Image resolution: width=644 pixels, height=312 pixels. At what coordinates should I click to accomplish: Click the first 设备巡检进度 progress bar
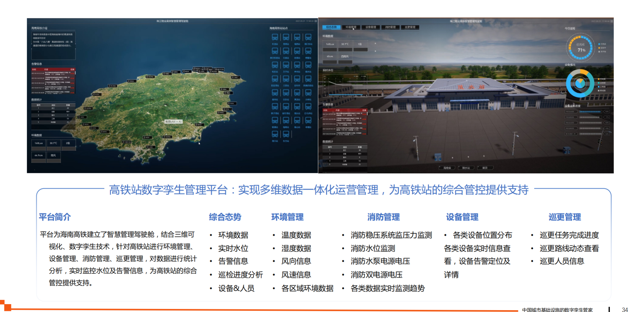[x=590, y=112]
